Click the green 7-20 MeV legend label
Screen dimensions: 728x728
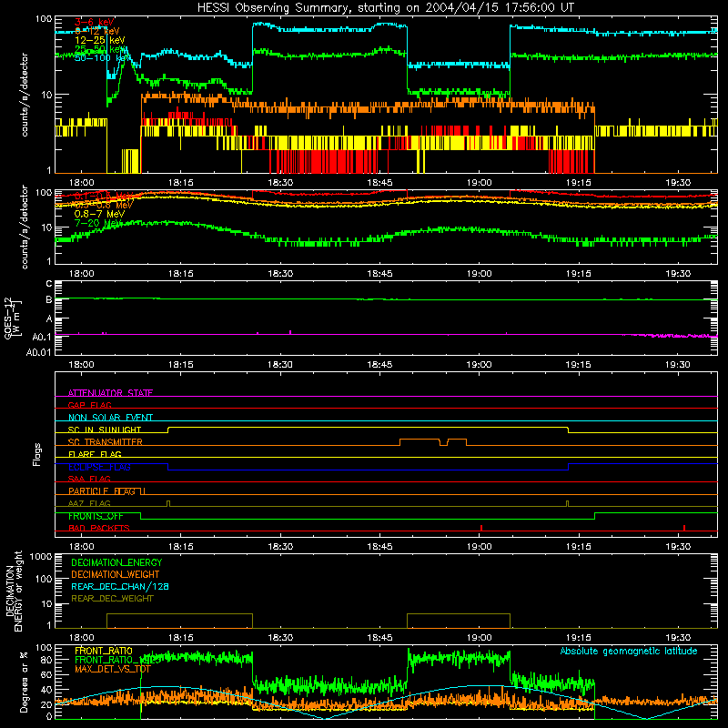tap(98, 223)
